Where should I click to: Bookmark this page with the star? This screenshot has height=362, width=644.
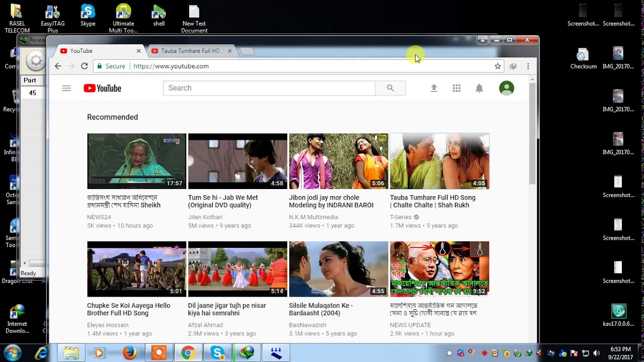(x=498, y=66)
